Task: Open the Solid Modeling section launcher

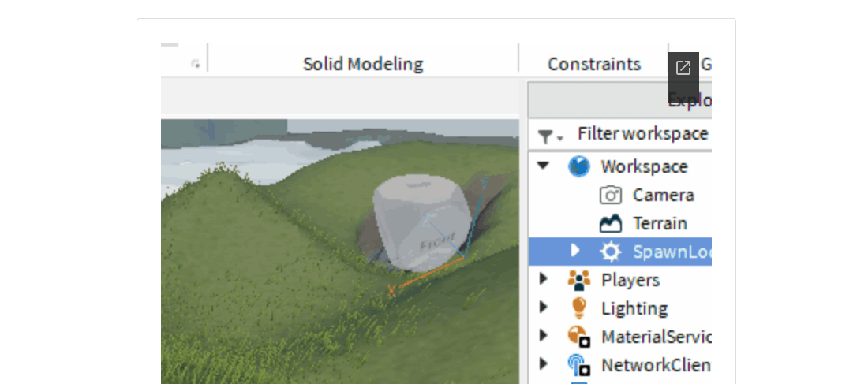Action: [x=195, y=65]
